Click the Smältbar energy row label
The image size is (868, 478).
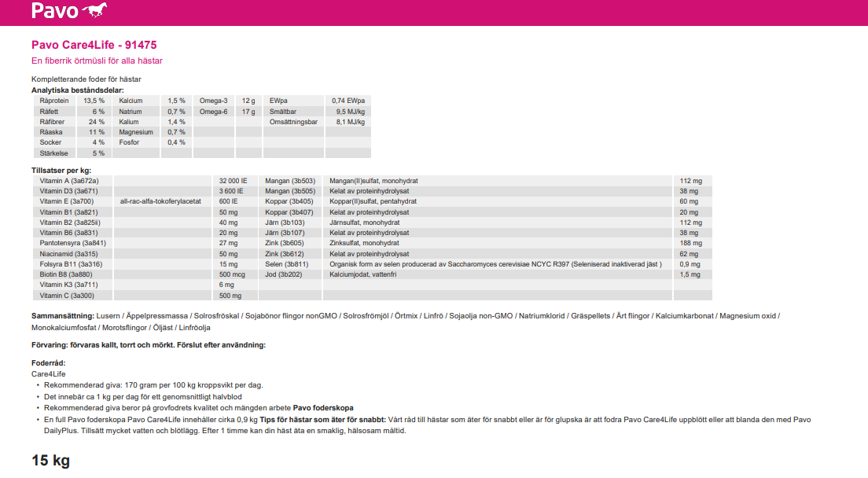pyautogui.click(x=281, y=112)
